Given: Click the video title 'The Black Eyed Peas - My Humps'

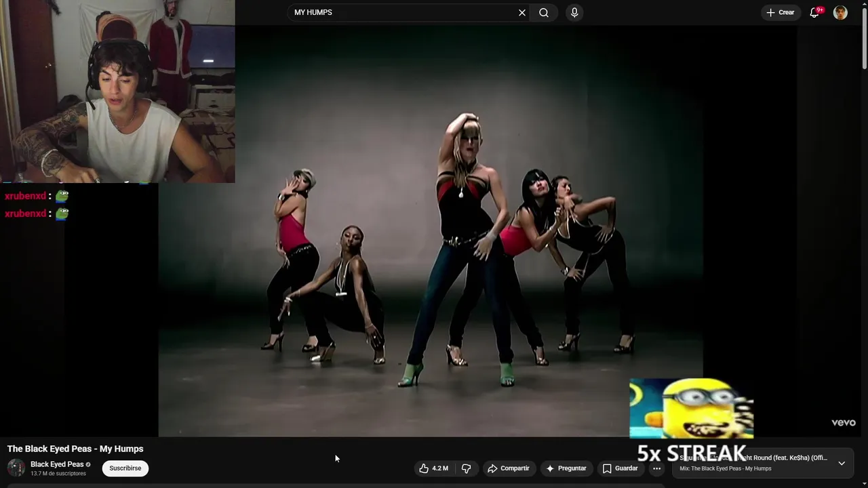Looking at the screenshot, I should (75, 449).
